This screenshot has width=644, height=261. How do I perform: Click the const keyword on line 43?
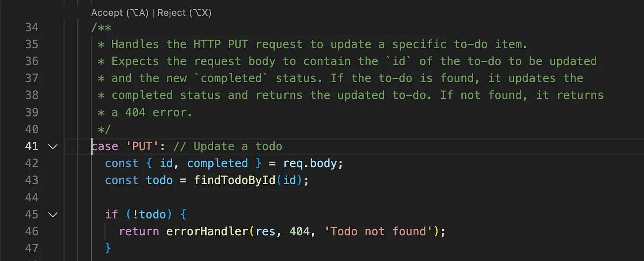[x=122, y=180]
